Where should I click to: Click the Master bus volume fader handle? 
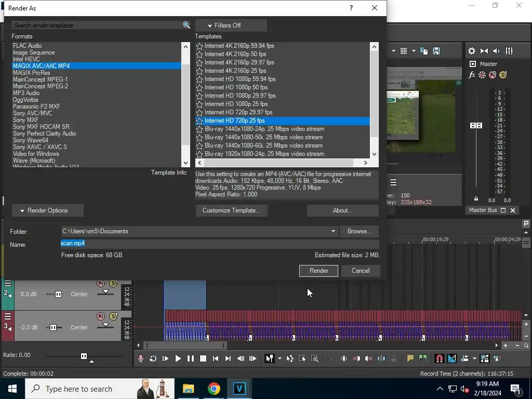click(x=476, y=126)
